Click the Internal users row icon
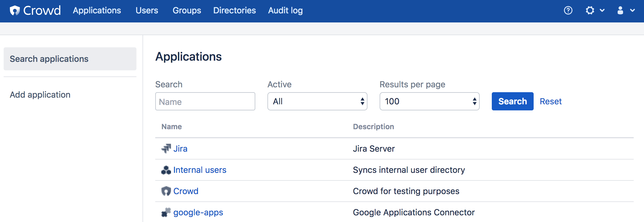The image size is (644, 222). click(166, 170)
